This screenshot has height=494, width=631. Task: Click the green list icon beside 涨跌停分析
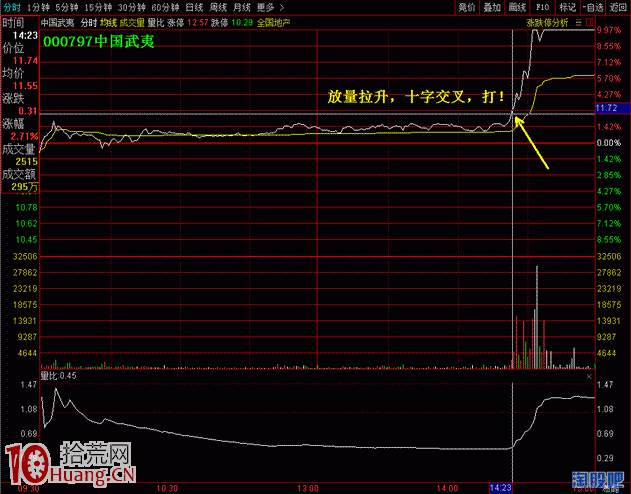pos(578,22)
